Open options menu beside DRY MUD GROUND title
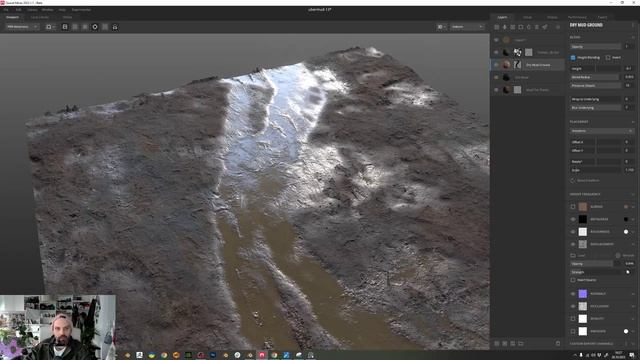 [633, 25]
